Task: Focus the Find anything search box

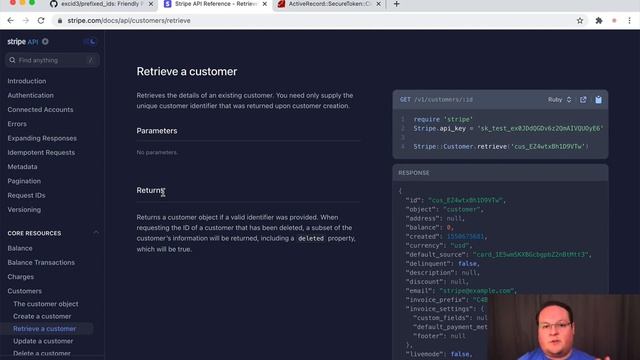Action: (x=52, y=60)
